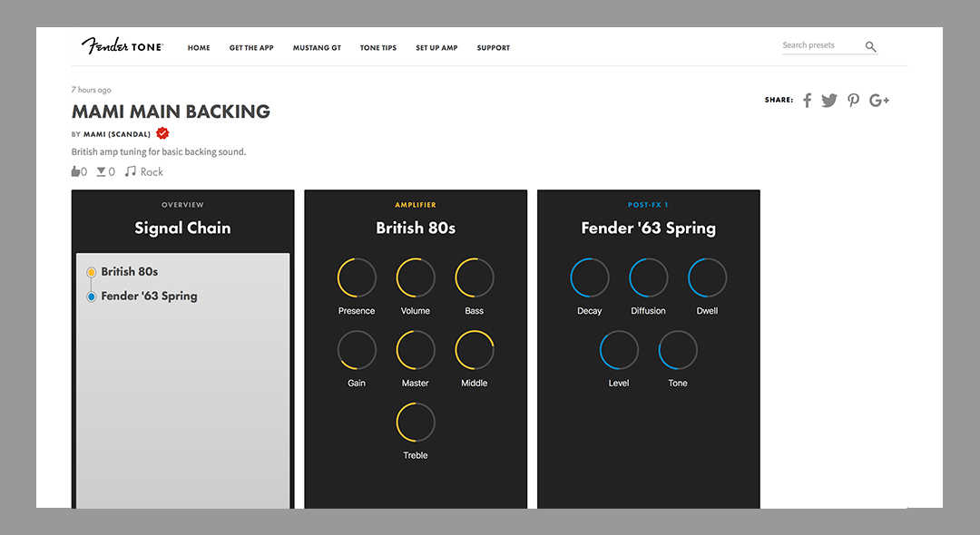Image resolution: width=980 pixels, height=535 pixels.
Task: Select the yellow British 80s chain node
Action: (x=92, y=271)
